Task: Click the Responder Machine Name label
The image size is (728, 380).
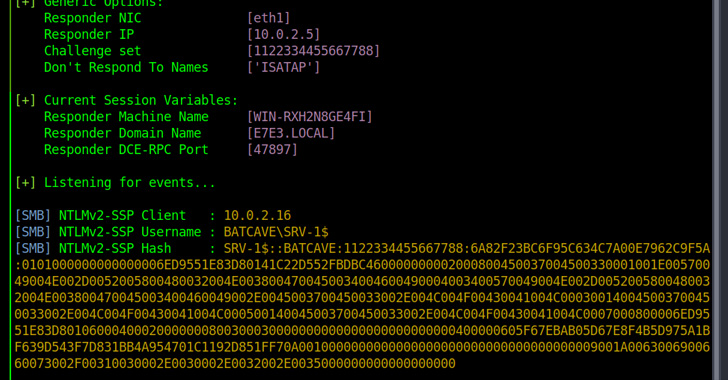Action: tap(126, 117)
